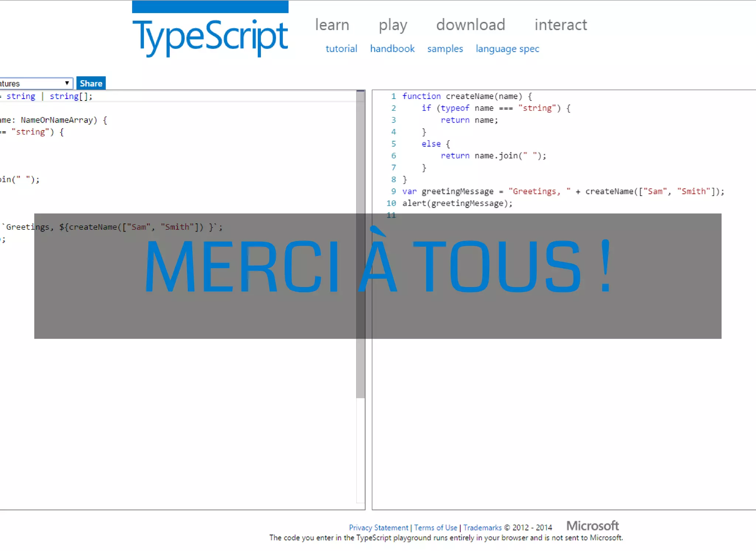Click 'return name.join(" ");' on line 6

(x=493, y=156)
